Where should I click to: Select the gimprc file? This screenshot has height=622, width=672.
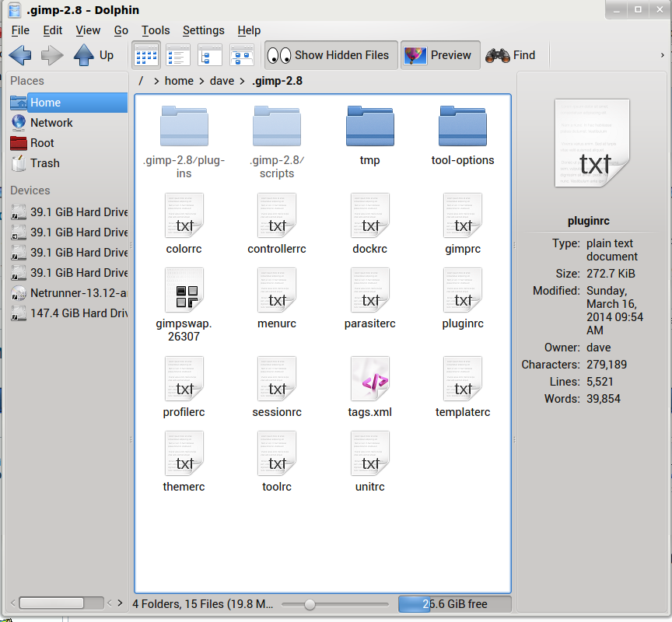coord(463,224)
